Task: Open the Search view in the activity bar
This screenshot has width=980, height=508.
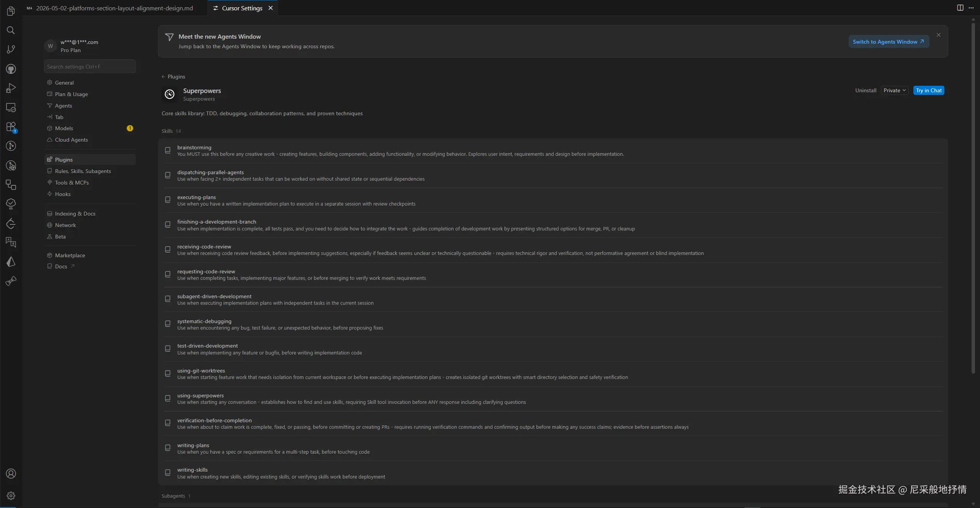Action: [11, 30]
